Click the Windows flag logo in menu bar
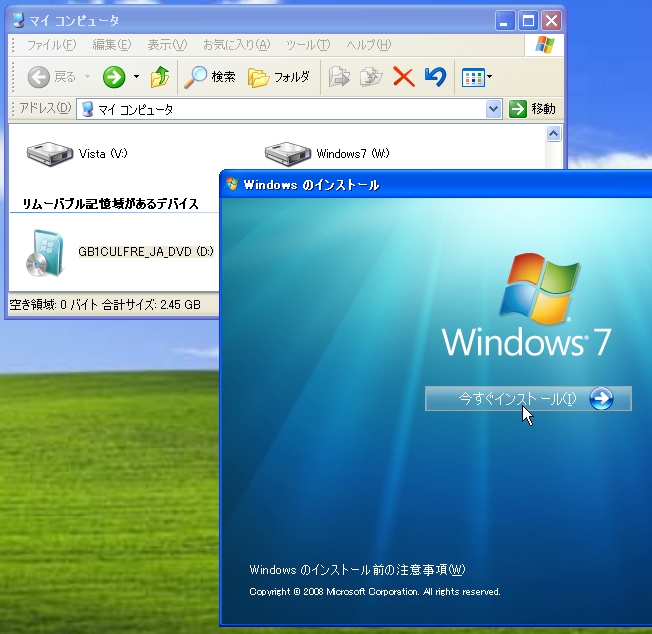Image resolution: width=652 pixels, height=634 pixels. 545,44
